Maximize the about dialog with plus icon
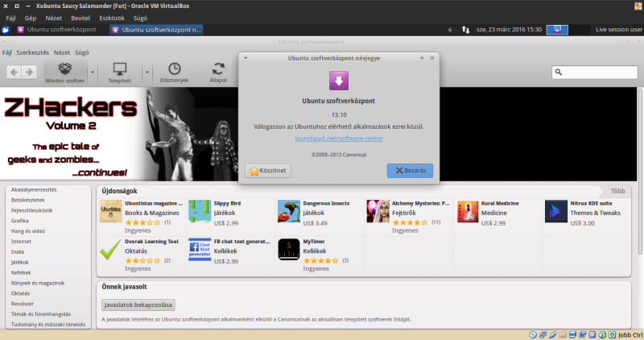This screenshot has width=644, height=340. 422,58
